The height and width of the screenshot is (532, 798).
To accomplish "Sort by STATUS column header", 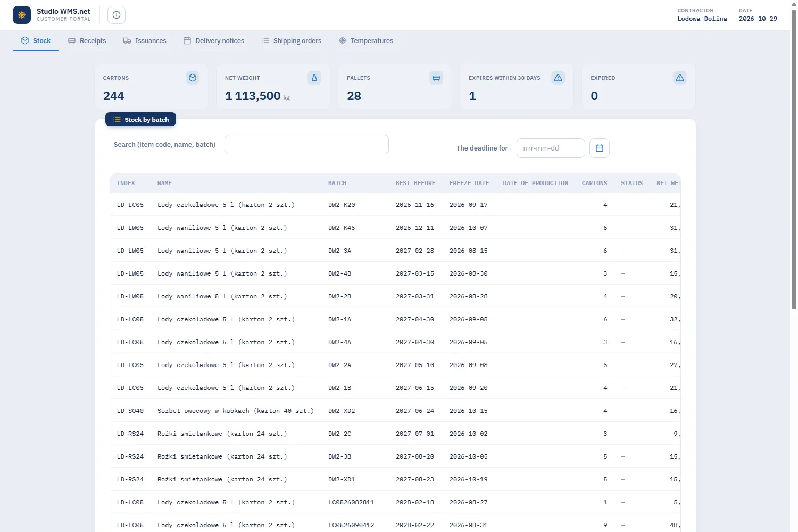I will [632, 183].
